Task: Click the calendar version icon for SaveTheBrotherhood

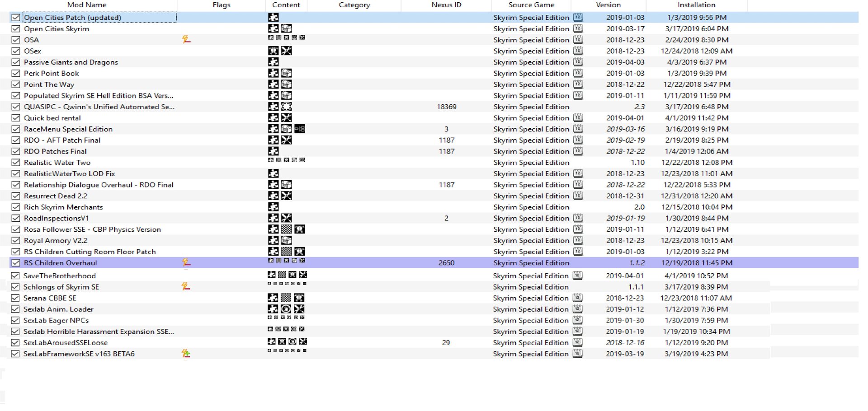Action: 577,276
